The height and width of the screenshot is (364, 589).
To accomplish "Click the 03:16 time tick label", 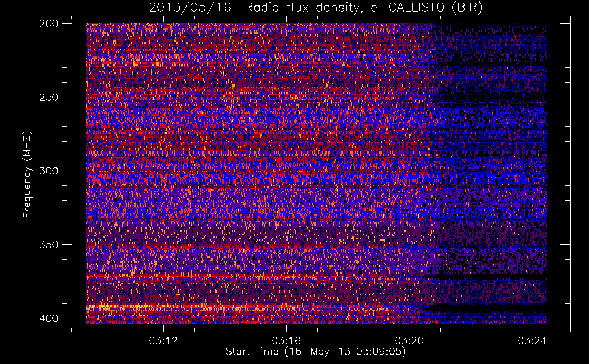I will click(286, 341).
